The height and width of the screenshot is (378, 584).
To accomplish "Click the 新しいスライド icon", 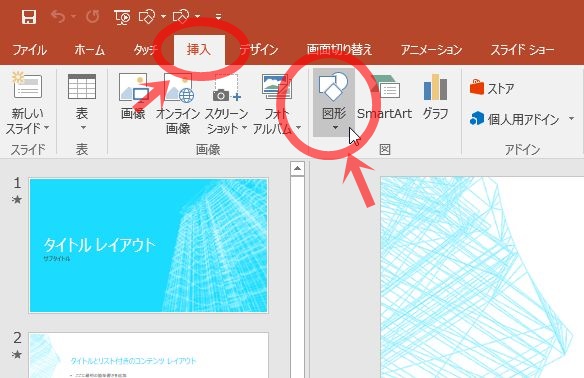I will [x=27, y=85].
